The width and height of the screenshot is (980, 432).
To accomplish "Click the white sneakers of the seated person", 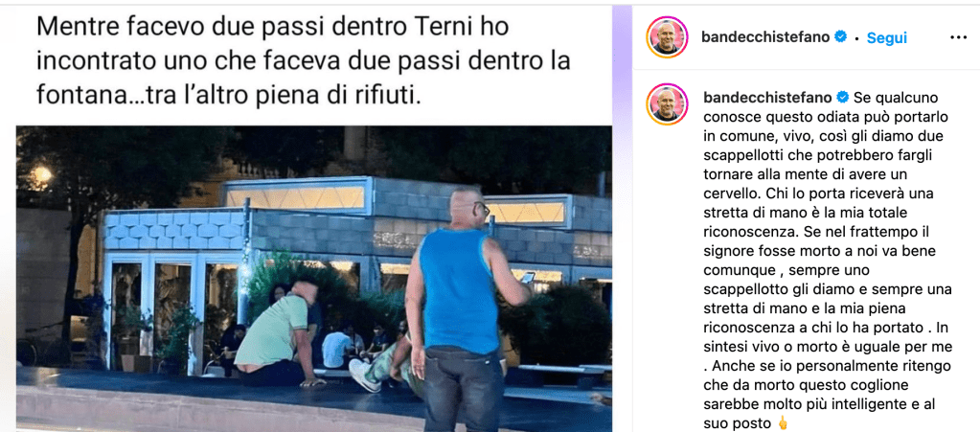I will (365, 375).
